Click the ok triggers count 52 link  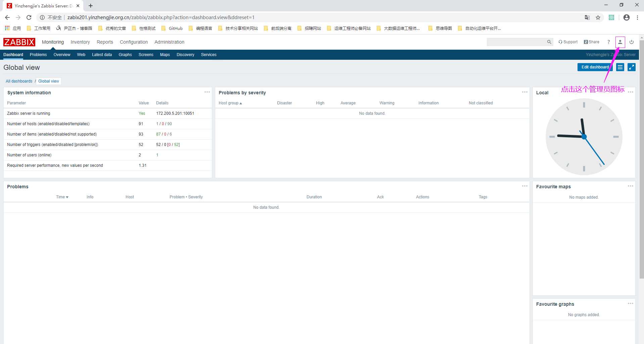point(176,145)
